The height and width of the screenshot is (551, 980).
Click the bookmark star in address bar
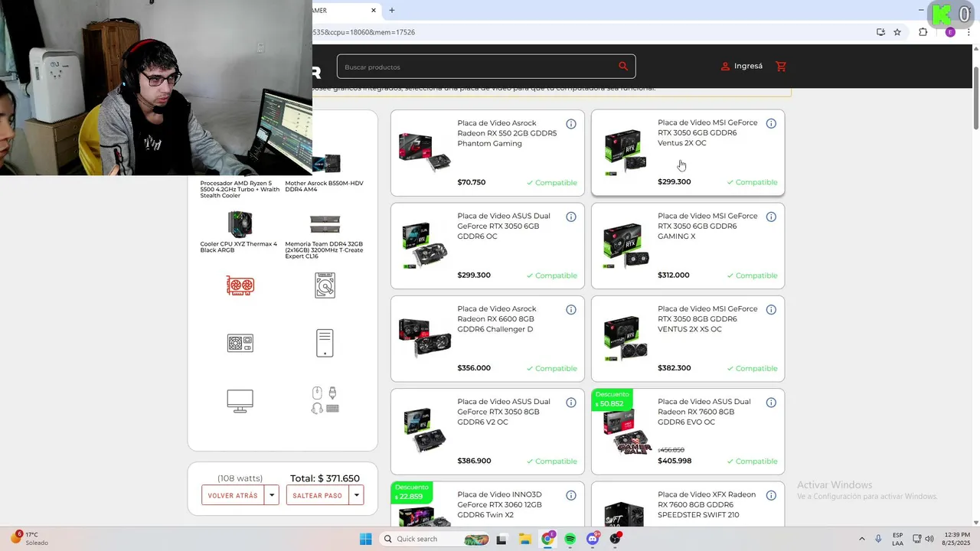point(897,32)
